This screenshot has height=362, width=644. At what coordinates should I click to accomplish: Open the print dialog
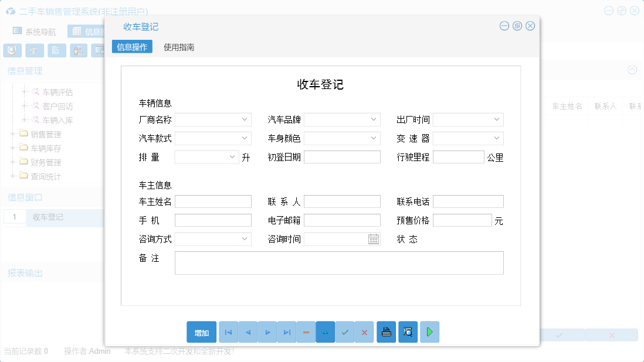386,332
